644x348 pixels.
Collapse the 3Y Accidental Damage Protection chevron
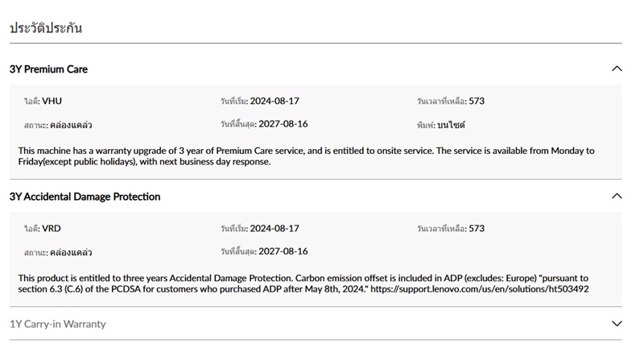click(617, 197)
